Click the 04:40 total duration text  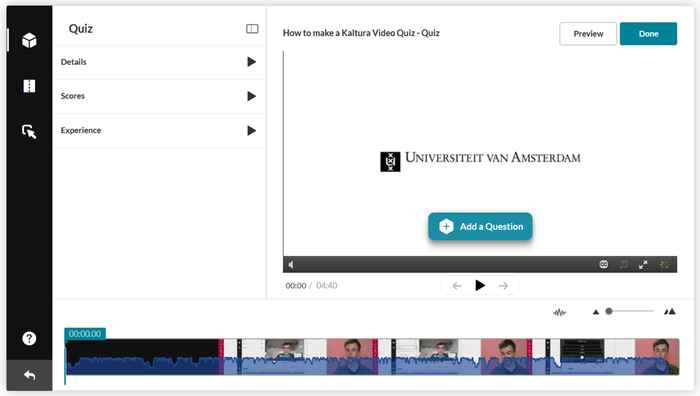tap(326, 286)
